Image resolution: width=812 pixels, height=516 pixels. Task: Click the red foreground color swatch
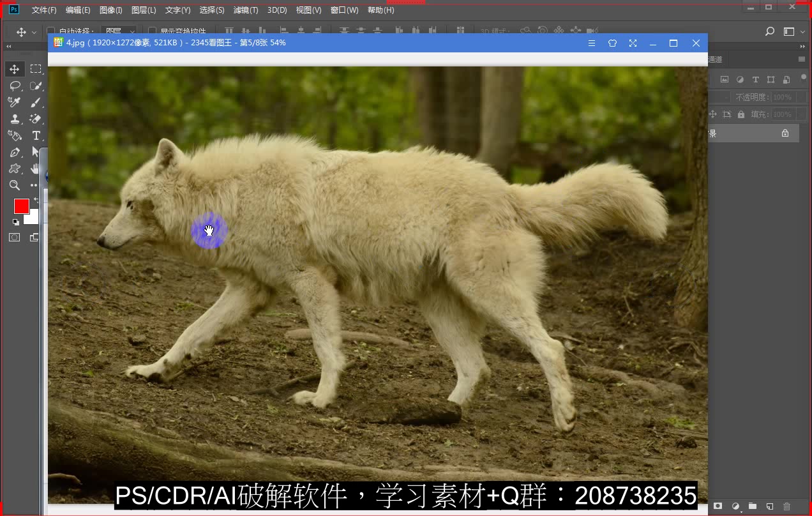pos(21,206)
